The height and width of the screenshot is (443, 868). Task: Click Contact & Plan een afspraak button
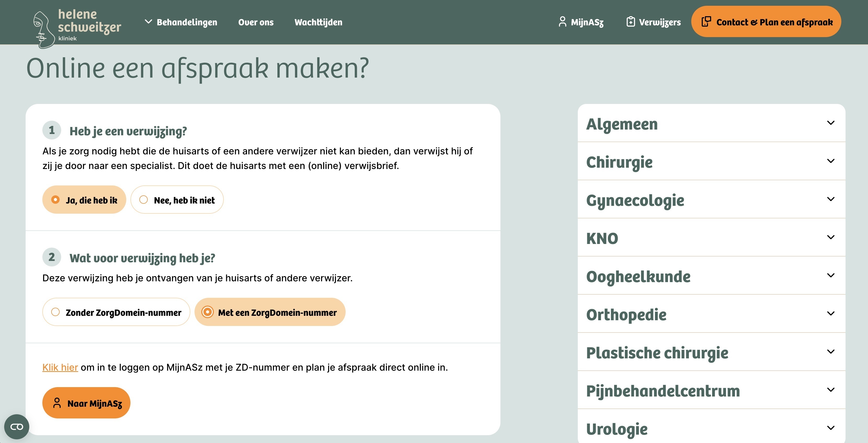coord(766,21)
